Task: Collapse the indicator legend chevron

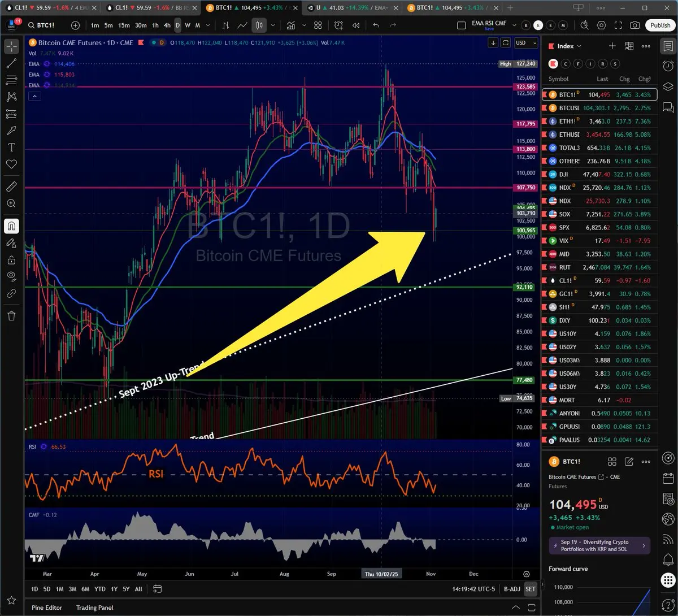Action: click(34, 97)
